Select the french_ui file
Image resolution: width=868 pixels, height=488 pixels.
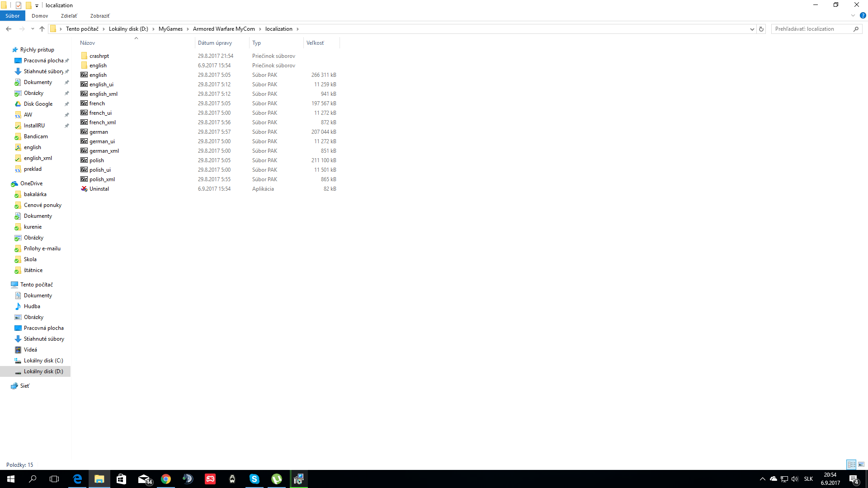100,113
